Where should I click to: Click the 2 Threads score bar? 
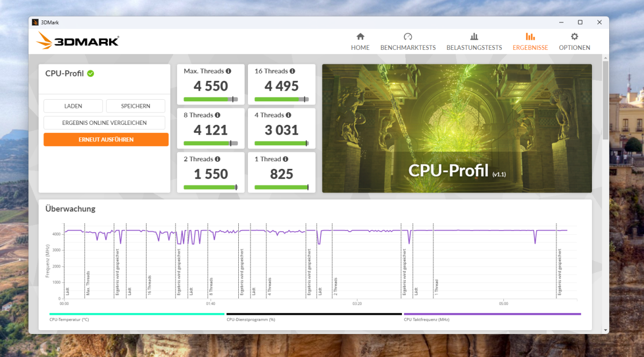(x=210, y=187)
